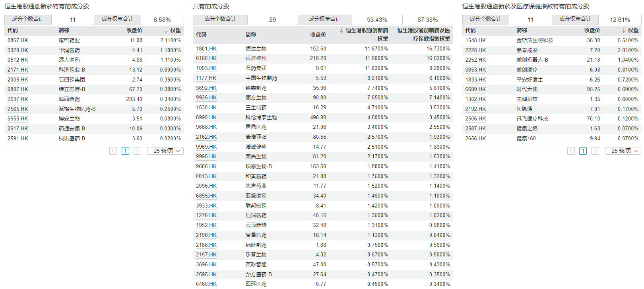This screenshot has width=644, height=289.
Task: Go to previous page in right table
Action: 571,151
